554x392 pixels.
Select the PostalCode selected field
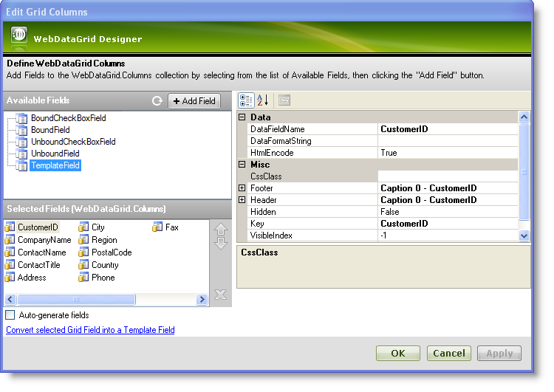112,252
